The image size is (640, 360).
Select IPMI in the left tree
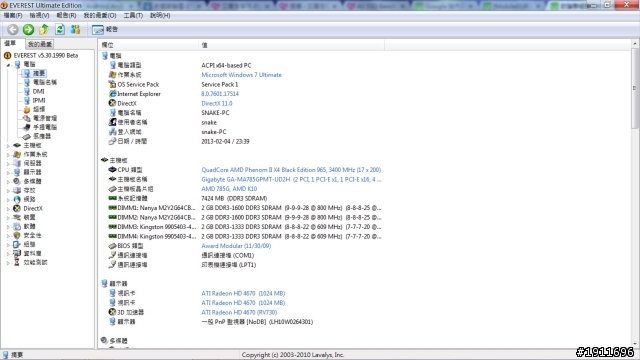(x=39, y=100)
